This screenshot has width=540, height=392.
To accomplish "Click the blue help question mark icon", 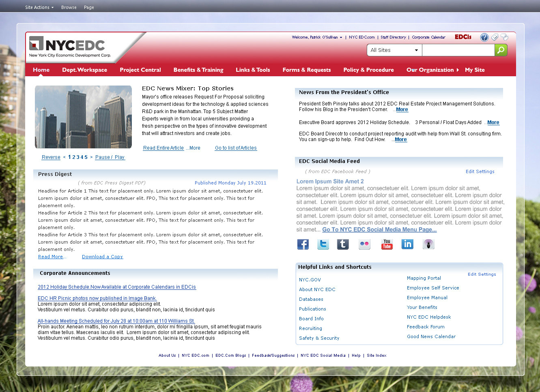I will point(484,37).
